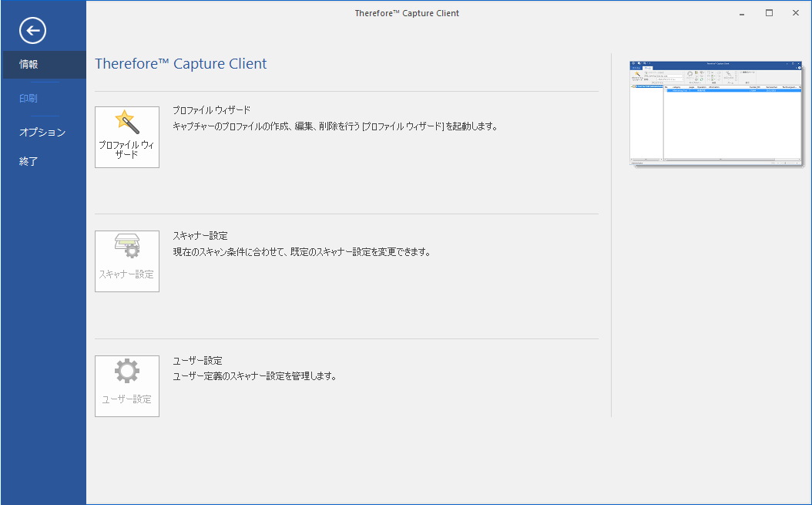Viewport: 812px width, 505px height.
Task: Click the プロファイル ウィザード heading text
Action: (x=211, y=110)
